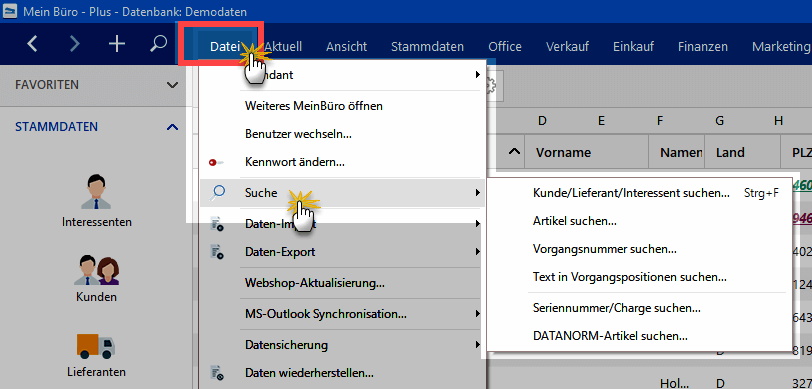Open the Ansicht menu

[346, 47]
